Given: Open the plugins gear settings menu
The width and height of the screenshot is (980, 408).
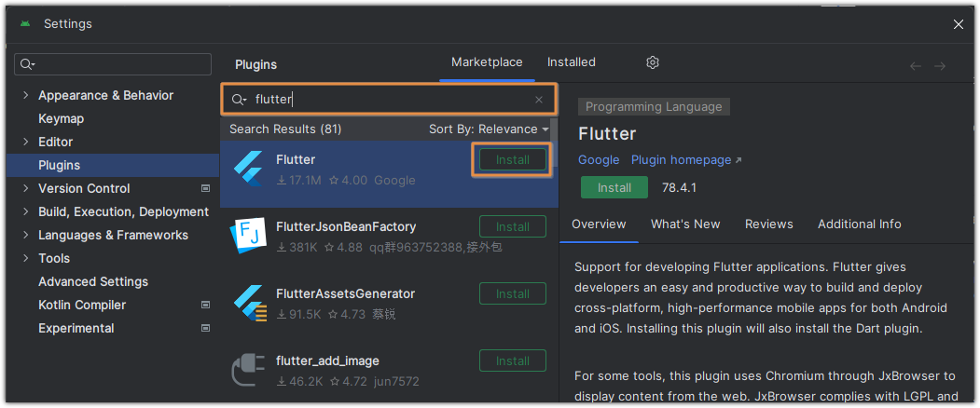Looking at the screenshot, I should 653,62.
